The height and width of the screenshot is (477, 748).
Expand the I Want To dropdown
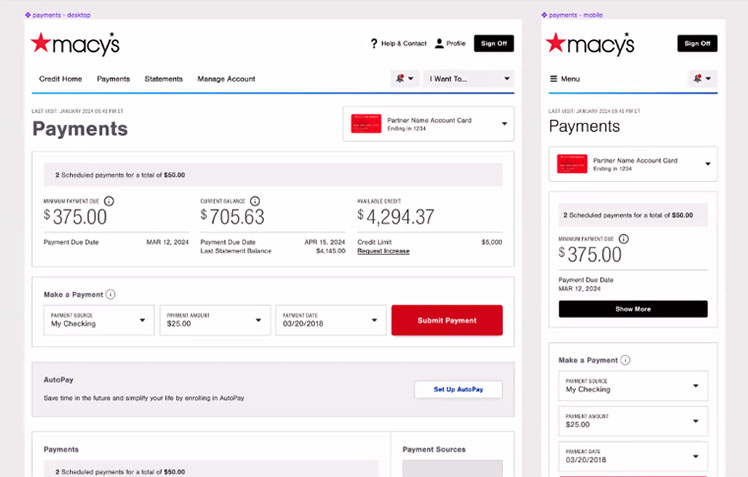click(x=469, y=78)
